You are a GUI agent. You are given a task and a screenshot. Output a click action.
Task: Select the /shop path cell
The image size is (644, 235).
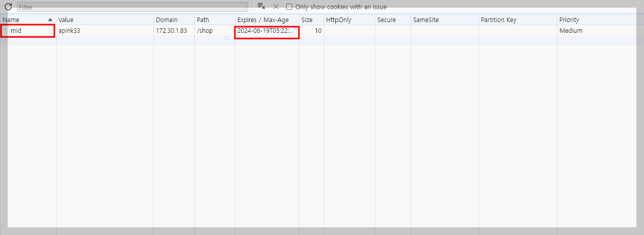[x=215, y=30]
